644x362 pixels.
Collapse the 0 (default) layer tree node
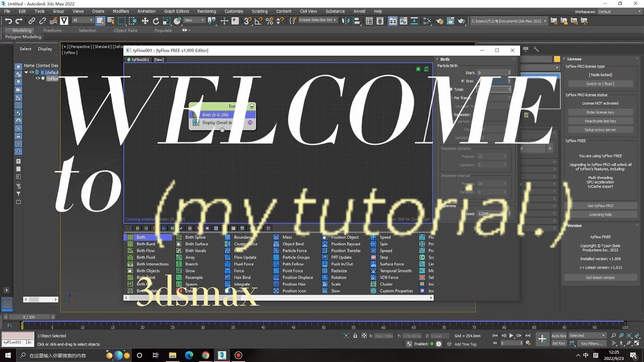tap(26, 72)
